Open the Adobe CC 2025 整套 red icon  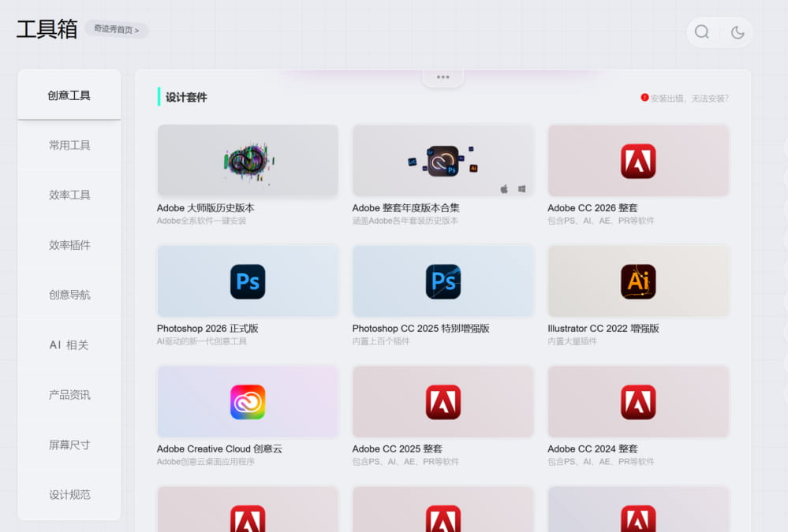click(443, 402)
